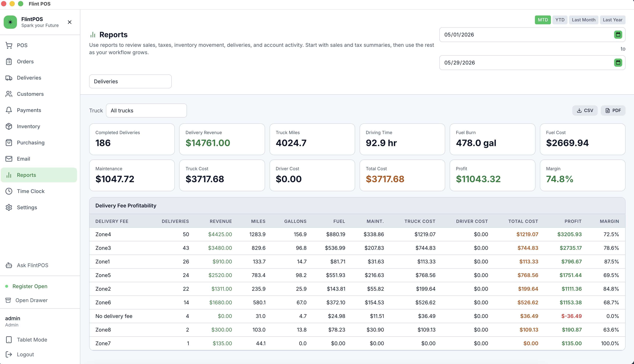Click the Reports bar chart sidebar icon
Viewport: 634px width, 364px height.
9,175
